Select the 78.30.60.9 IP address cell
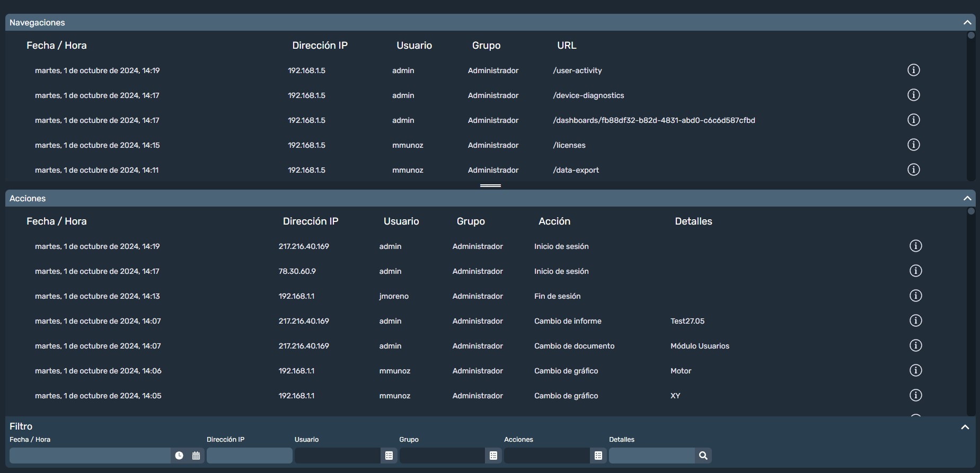 click(x=297, y=271)
